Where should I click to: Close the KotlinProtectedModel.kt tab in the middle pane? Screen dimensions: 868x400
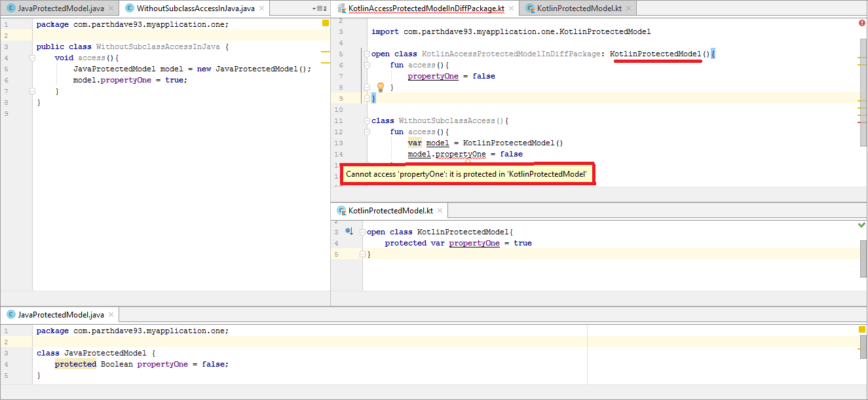[440, 211]
